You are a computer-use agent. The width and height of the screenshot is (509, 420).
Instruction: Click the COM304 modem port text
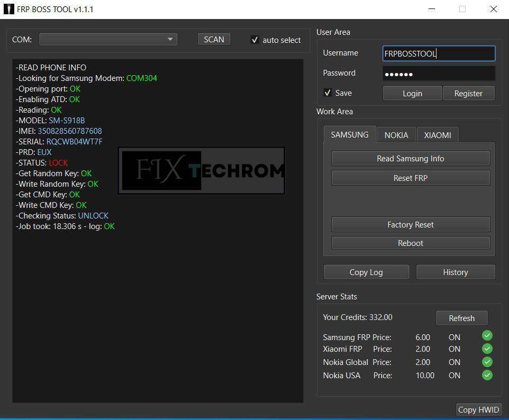point(141,78)
